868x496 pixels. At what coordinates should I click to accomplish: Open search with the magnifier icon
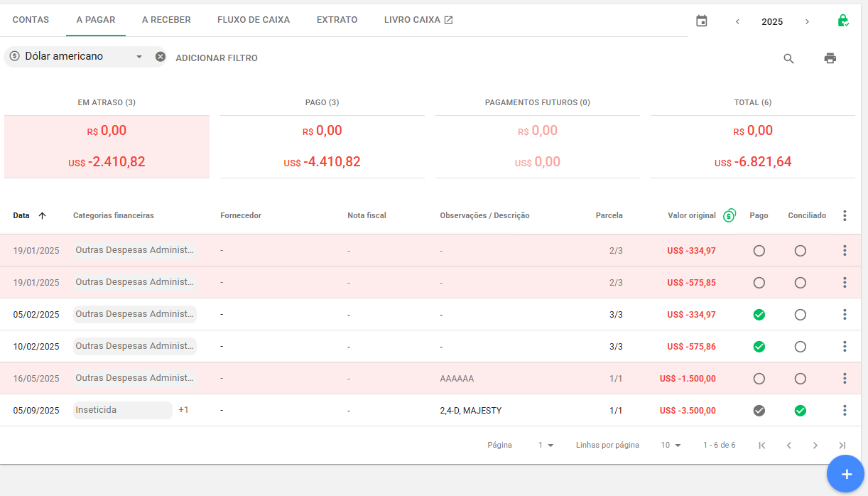point(788,58)
